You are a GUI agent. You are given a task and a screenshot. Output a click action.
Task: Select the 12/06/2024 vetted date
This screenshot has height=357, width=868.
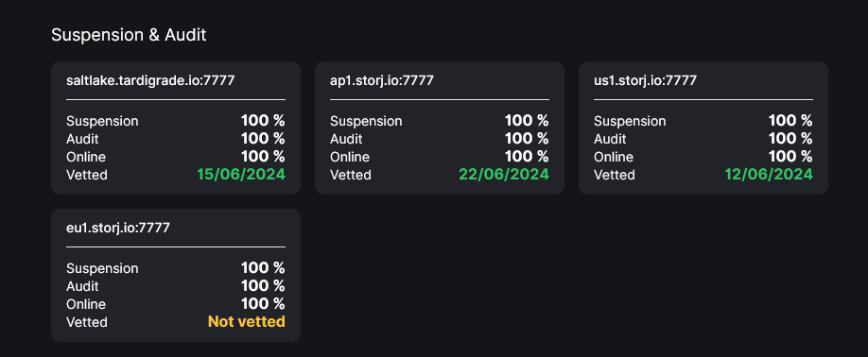(769, 175)
